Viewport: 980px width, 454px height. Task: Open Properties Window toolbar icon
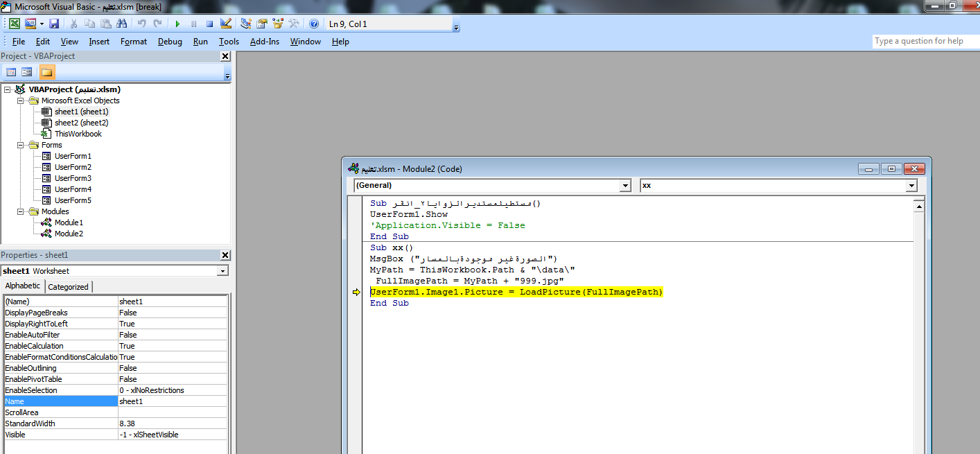pos(262,24)
